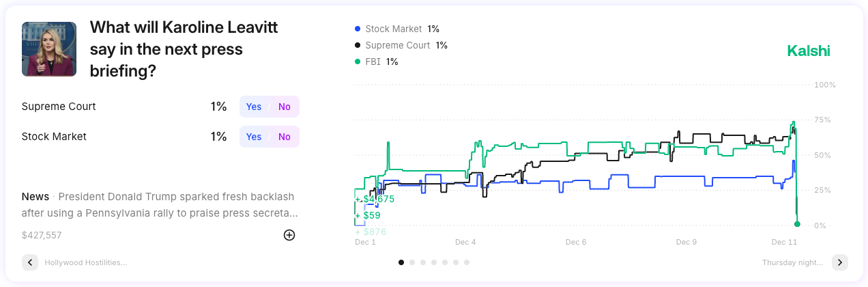
Task: Click the previous market left-chevron arrow
Action: coord(30,262)
